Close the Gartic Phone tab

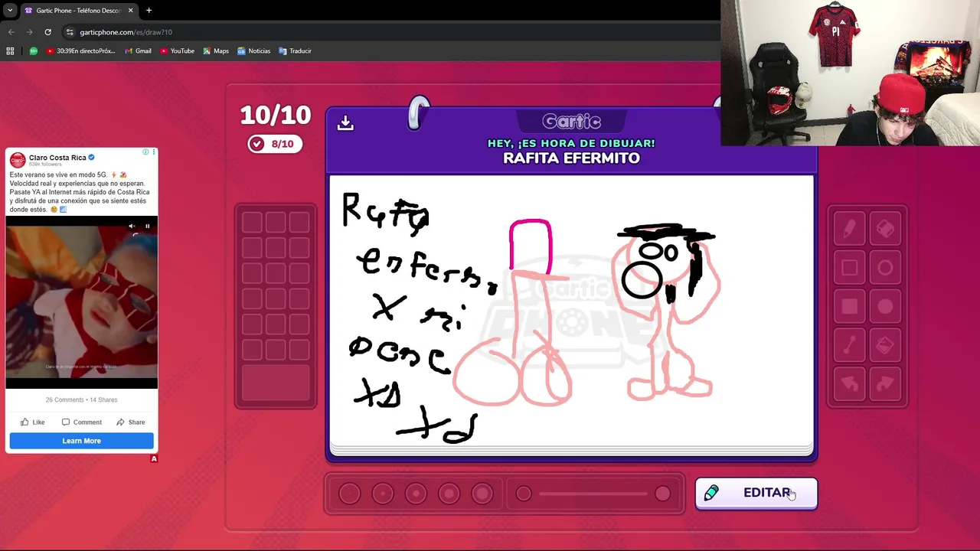(x=130, y=10)
